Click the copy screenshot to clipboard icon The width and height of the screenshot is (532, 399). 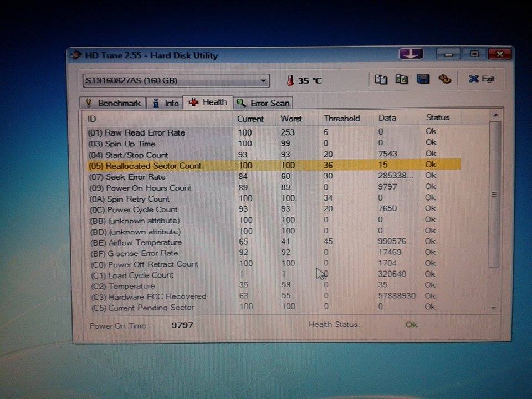tap(402, 79)
